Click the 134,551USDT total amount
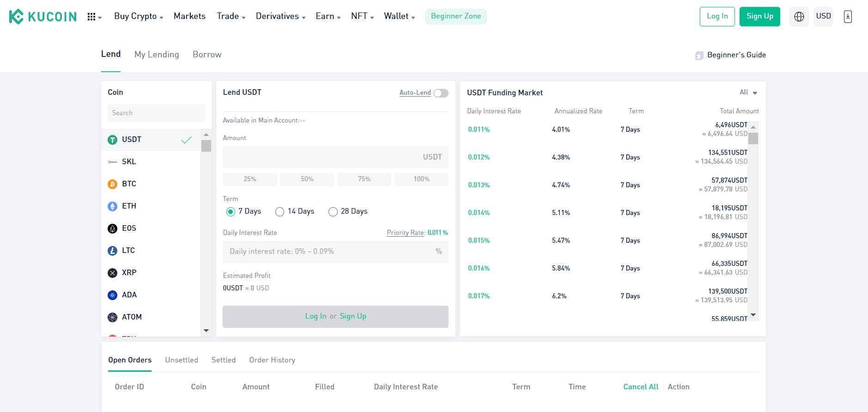 pos(728,153)
